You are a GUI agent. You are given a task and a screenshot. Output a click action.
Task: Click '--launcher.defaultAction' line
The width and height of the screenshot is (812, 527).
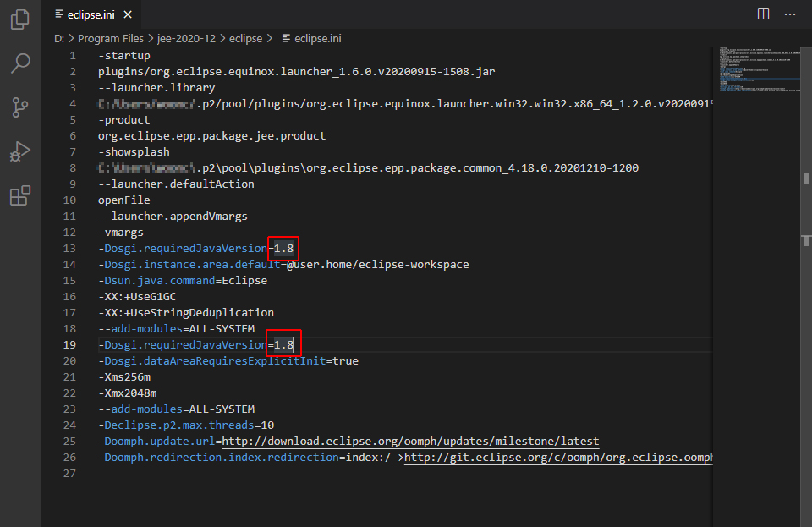(x=176, y=184)
